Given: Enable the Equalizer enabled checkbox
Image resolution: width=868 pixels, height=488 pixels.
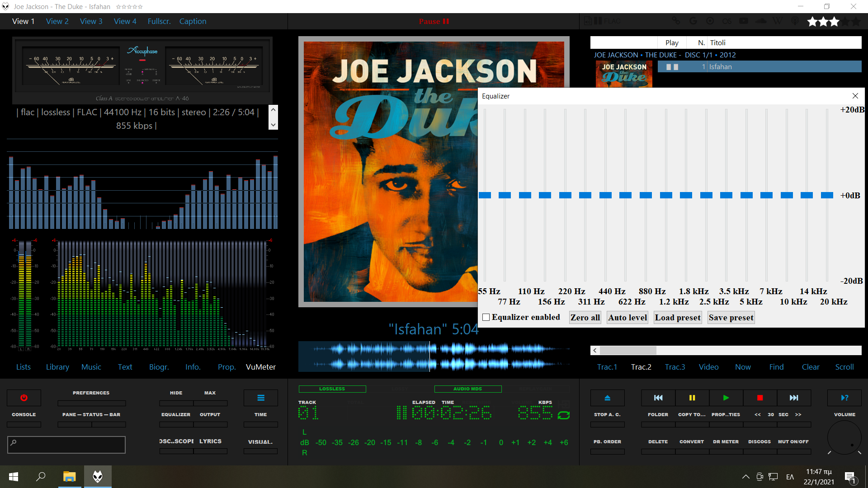Looking at the screenshot, I should pos(486,317).
